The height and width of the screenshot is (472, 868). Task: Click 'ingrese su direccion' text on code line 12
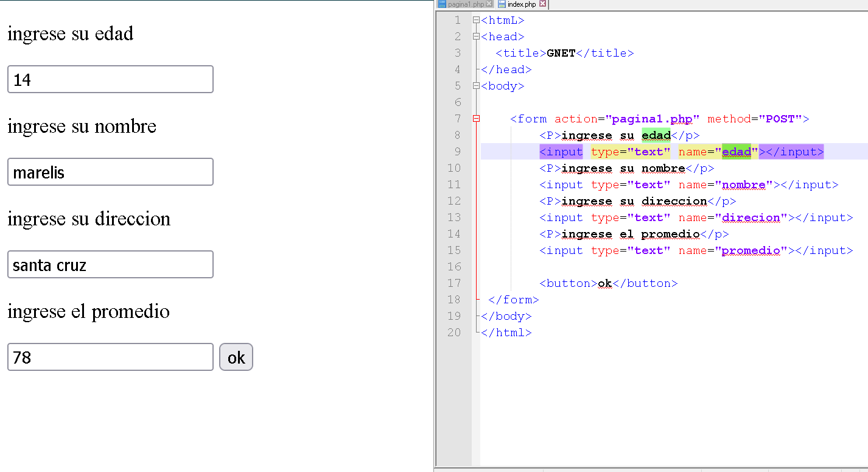[634, 201]
